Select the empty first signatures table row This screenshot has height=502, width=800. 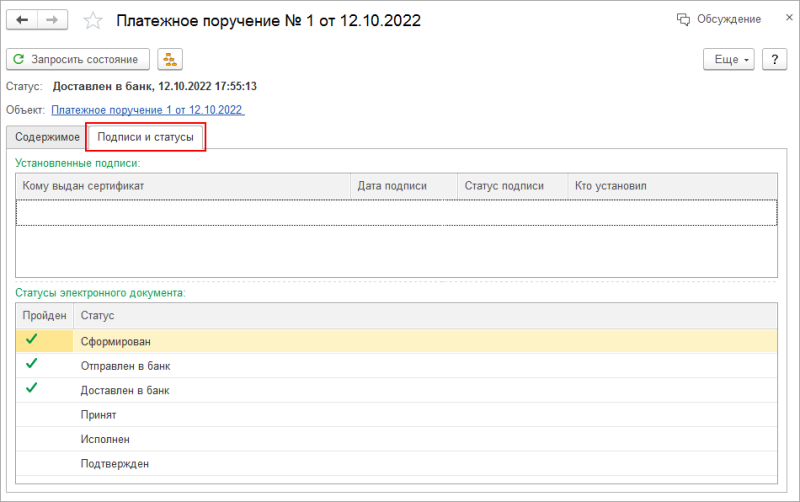[x=396, y=213]
